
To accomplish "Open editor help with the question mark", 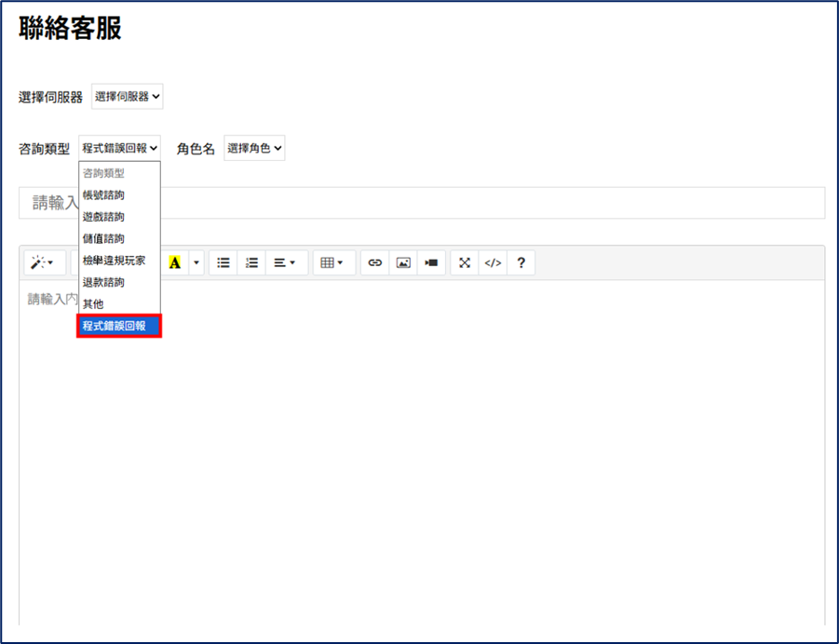I will (521, 262).
